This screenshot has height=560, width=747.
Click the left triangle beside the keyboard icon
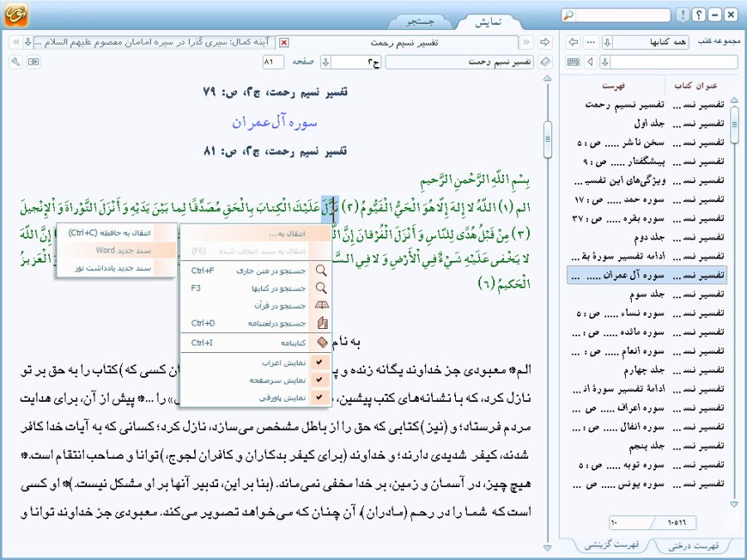coord(591,62)
